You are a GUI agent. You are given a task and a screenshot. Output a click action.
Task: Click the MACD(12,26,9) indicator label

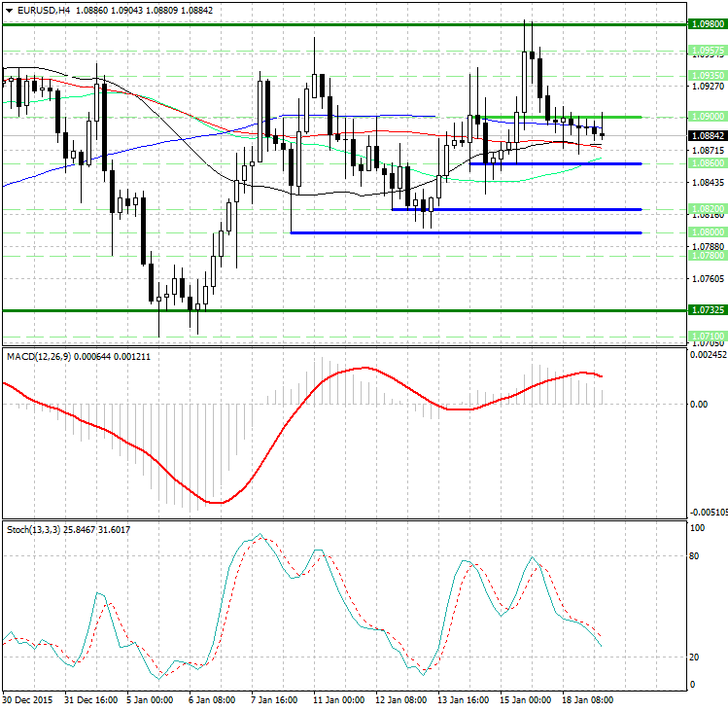[44, 357]
